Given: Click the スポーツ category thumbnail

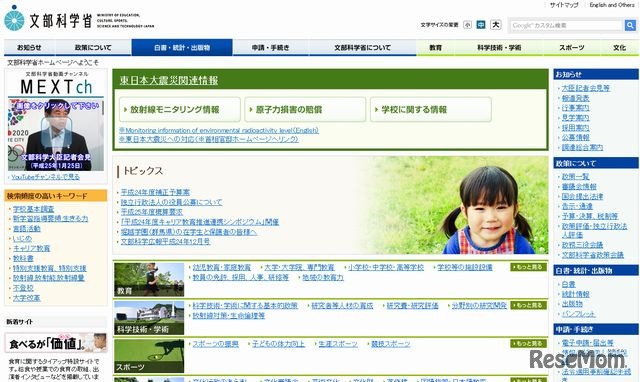Looking at the screenshot, I should pos(149,356).
